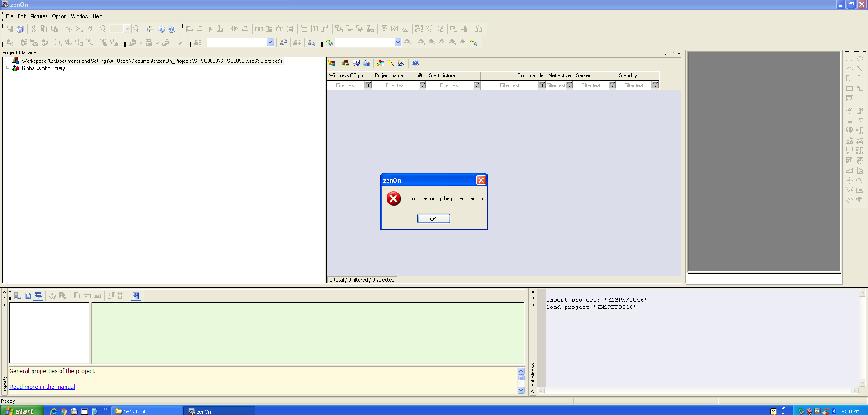Viewport: 868px width, 415px height.
Task: Select the Workspace SRSC0098 tree node
Action: pyautogui.click(x=152, y=61)
